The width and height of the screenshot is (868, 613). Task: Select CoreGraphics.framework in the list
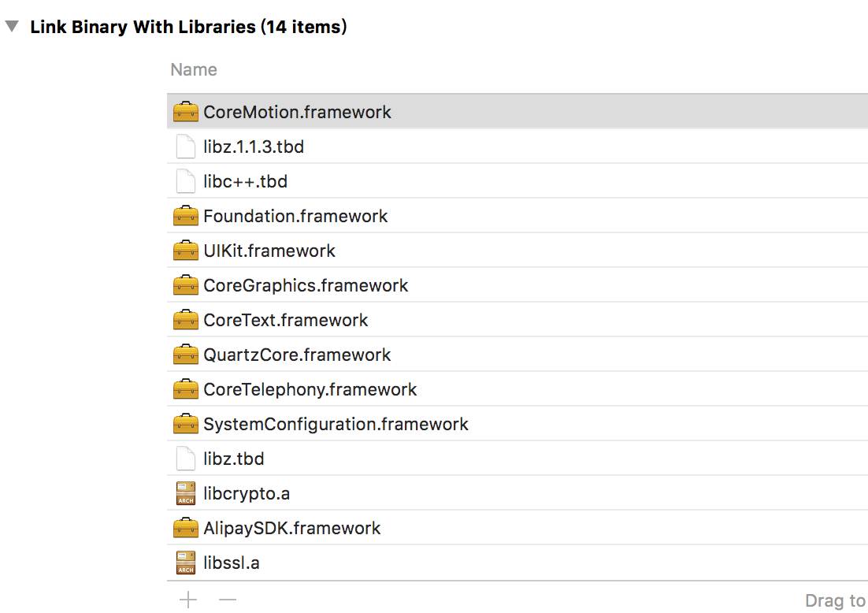[517, 285]
